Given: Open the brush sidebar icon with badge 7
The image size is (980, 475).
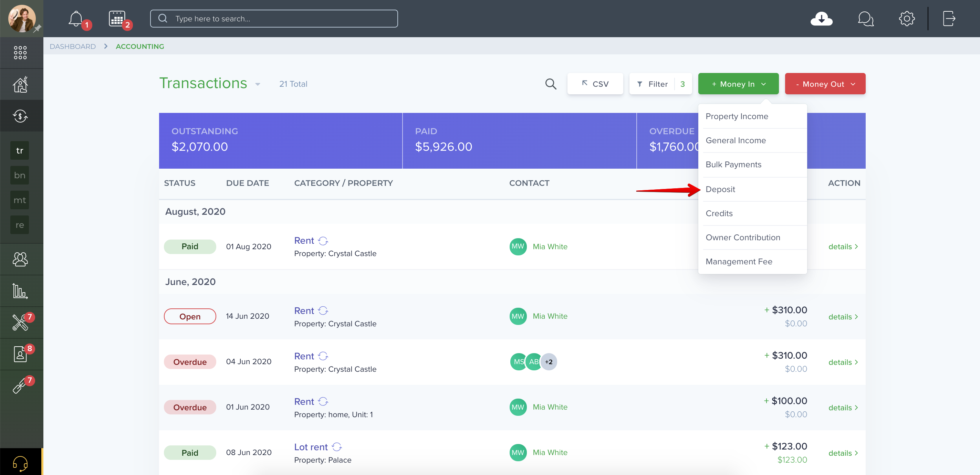Looking at the screenshot, I should point(20,386).
